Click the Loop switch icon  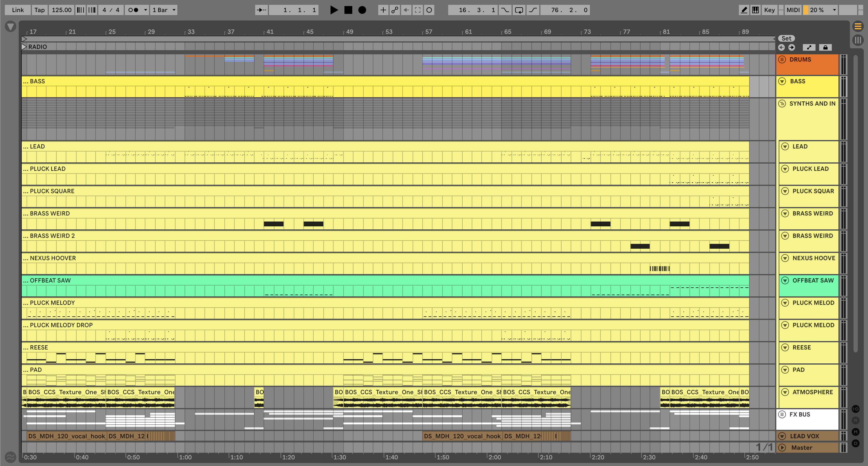(x=519, y=10)
